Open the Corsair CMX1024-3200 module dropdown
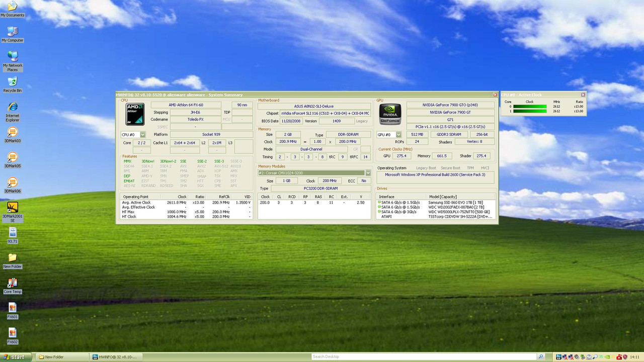The height and width of the screenshot is (362, 644). [368, 173]
